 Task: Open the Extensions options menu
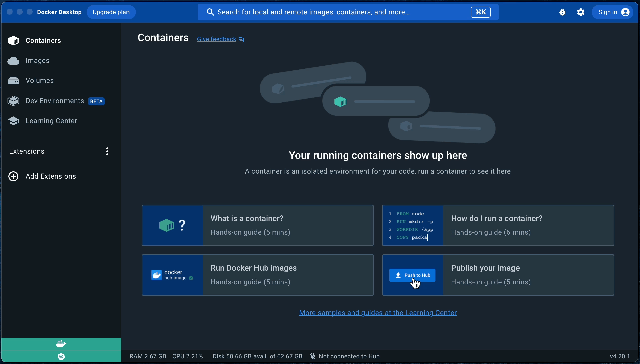[107, 151]
